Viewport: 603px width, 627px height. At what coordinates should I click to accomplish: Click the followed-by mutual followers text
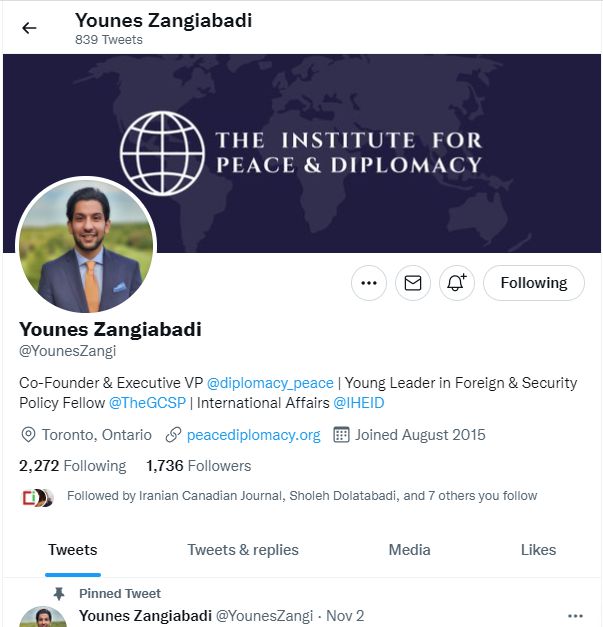[x=301, y=496]
